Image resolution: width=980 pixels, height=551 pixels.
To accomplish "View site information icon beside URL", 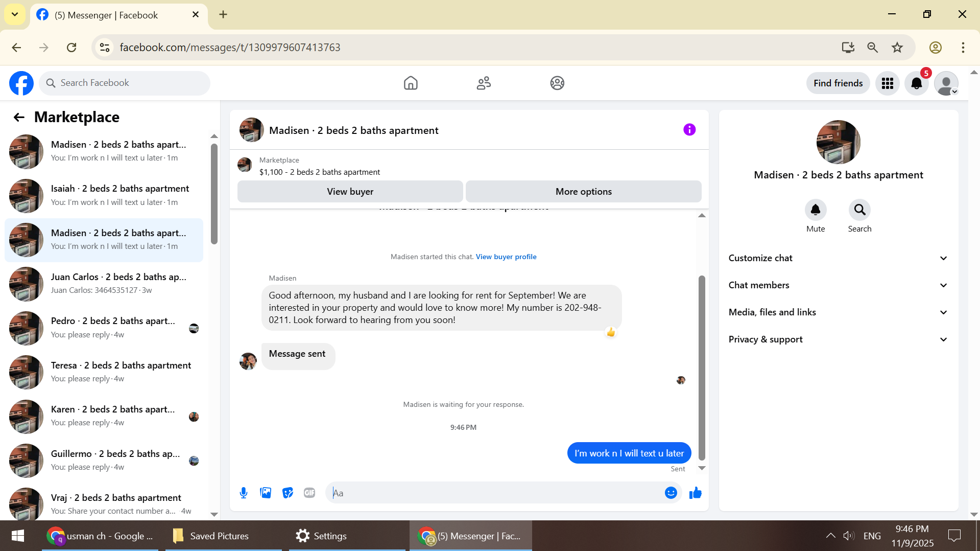I will pyautogui.click(x=105, y=48).
